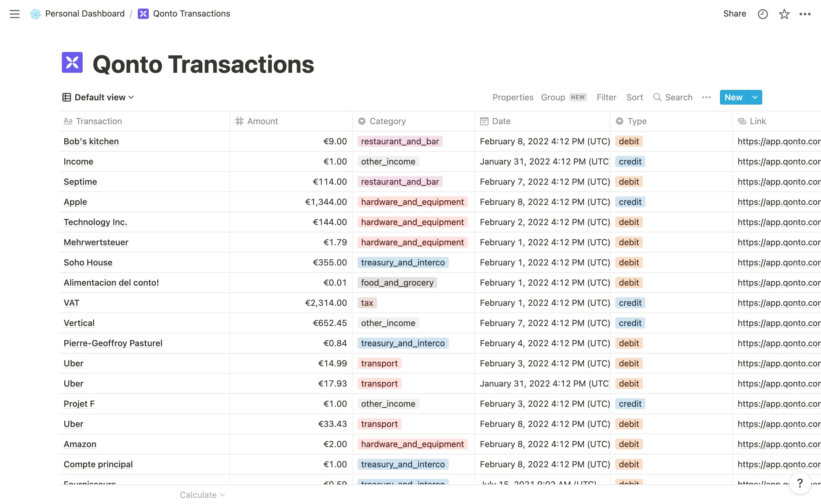This screenshot has height=504, width=821.
Task: Click the Link column URL icon
Action: tap(742, 121)
